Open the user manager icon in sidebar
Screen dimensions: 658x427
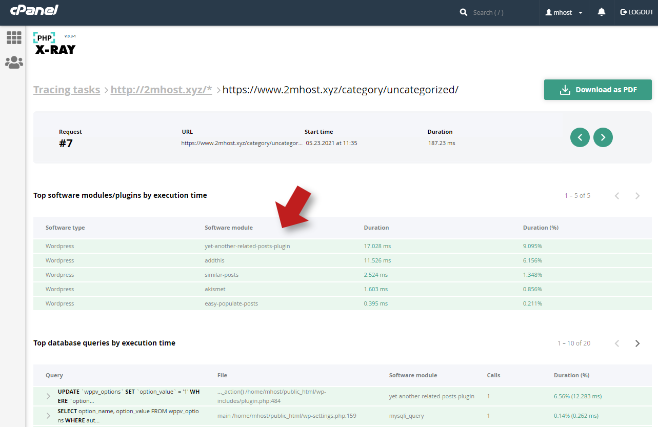tap(14, 62)
